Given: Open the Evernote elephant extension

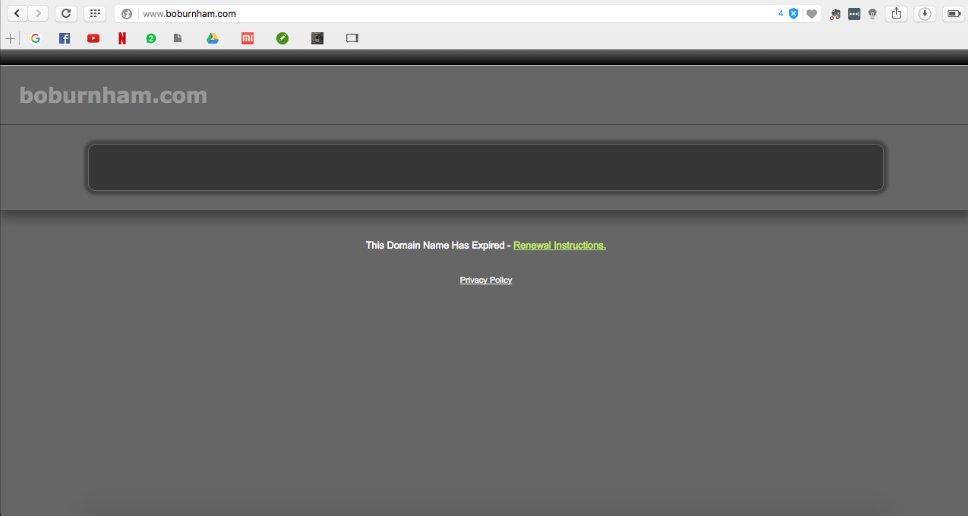Looking at the screenshot, I should [835, 14].
